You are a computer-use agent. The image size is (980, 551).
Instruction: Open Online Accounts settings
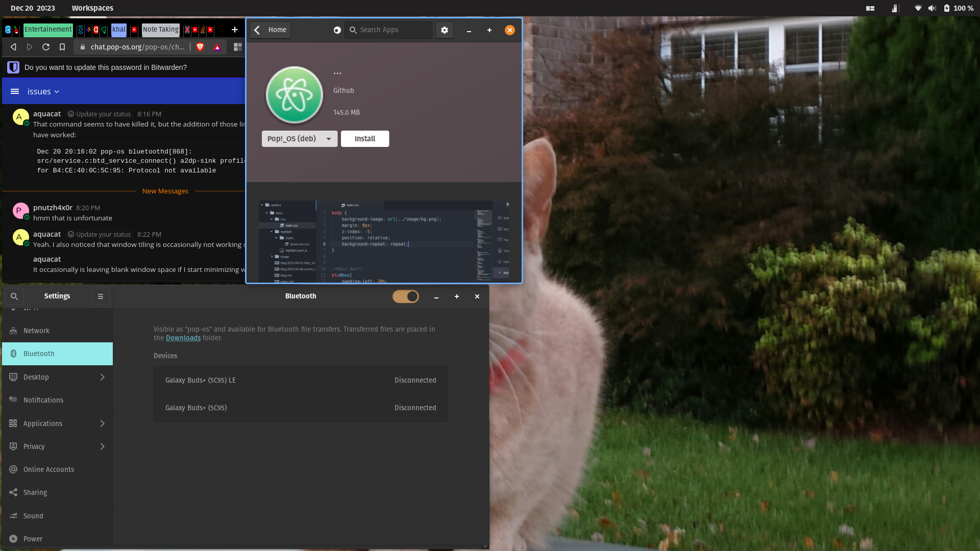pos(57,469)
